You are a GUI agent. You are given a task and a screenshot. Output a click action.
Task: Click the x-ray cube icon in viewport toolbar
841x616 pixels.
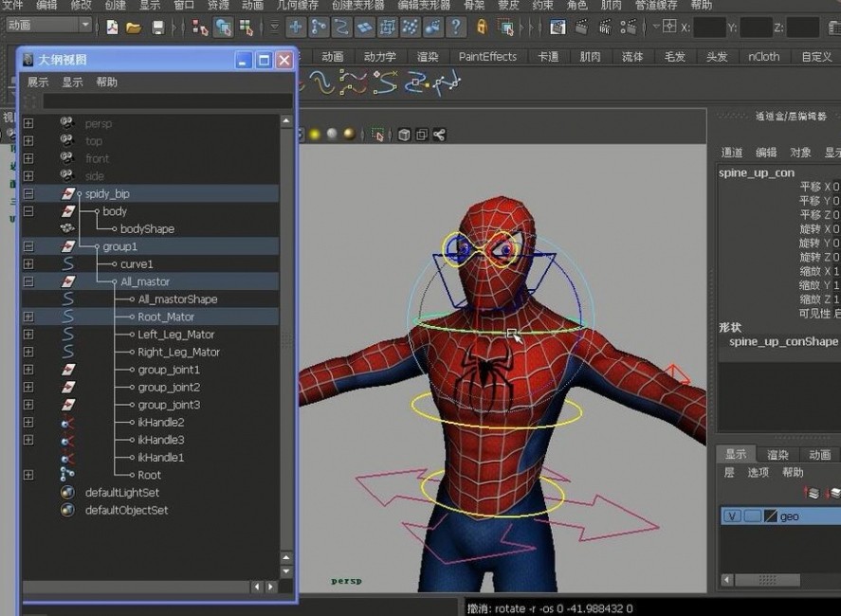[404, 136]
